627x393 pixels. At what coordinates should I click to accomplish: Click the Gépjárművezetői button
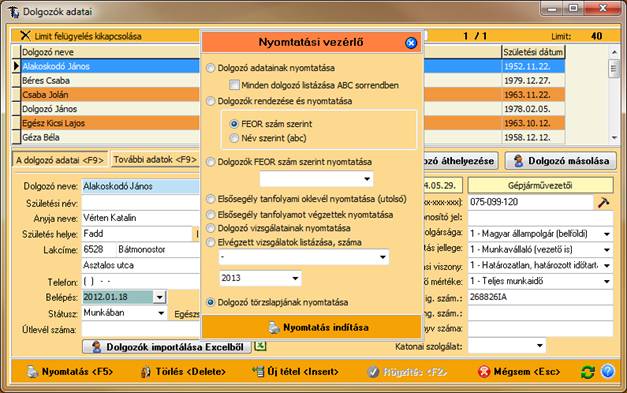[540, 186]
